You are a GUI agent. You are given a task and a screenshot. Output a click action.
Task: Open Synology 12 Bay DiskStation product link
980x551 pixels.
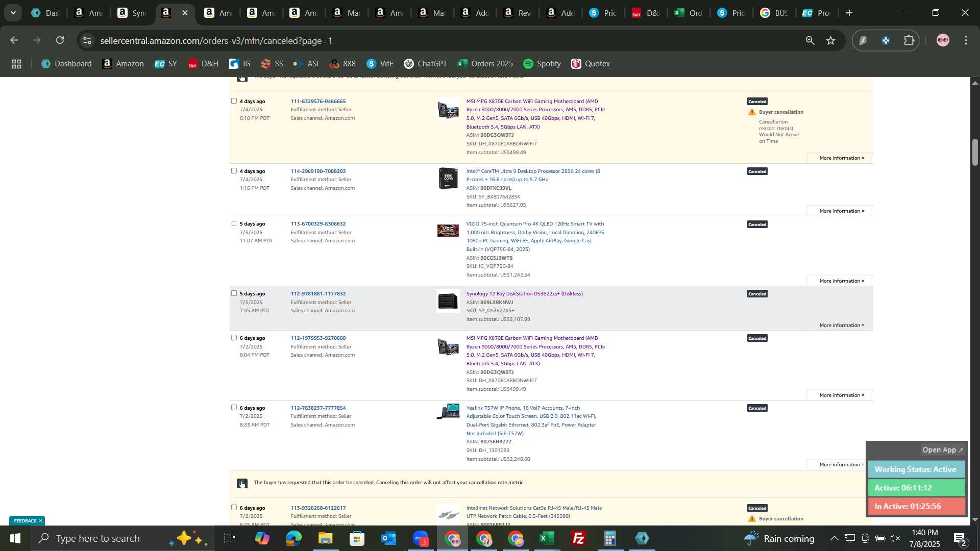pos(524,293)
